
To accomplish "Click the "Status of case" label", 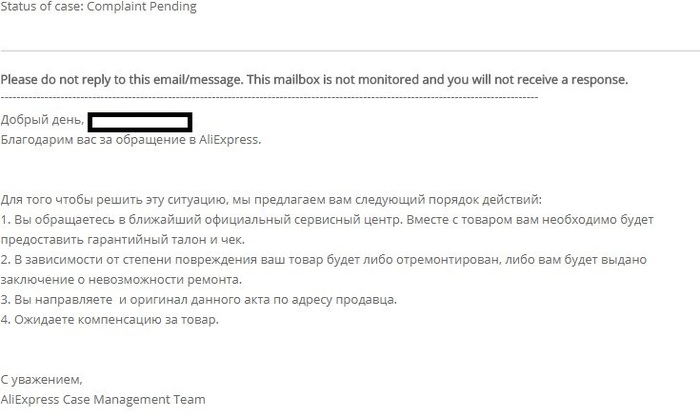I will [x=39, y=7].
